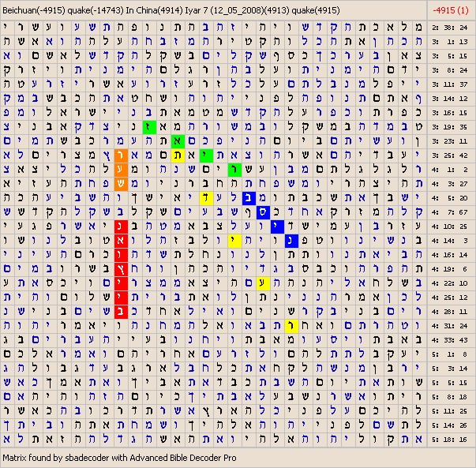Click the blue highlighted letter in row 4:14:3
This screenshot has width=476, height=468.
(292, 241)
